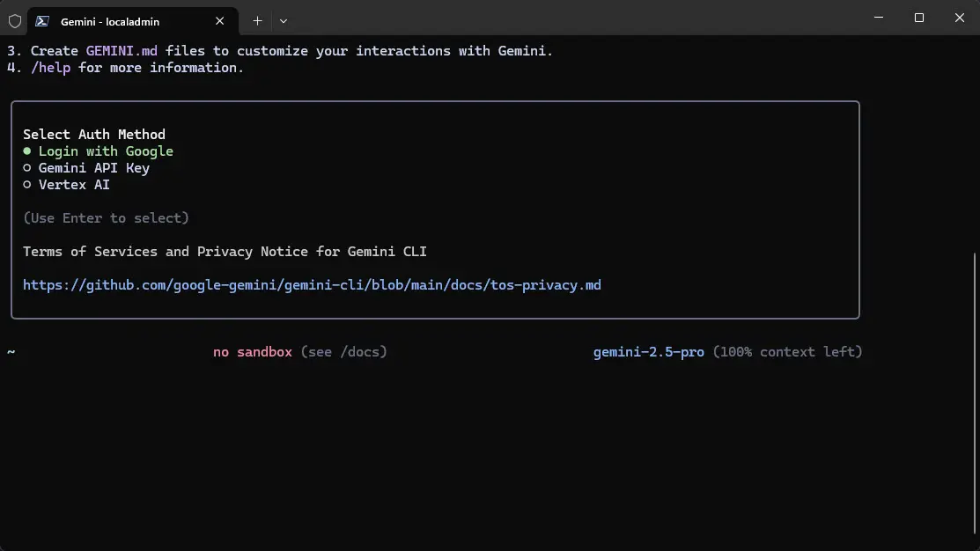
Task: Click the GEMINI.md highlighted text
Action: click(x=122, y=51)
